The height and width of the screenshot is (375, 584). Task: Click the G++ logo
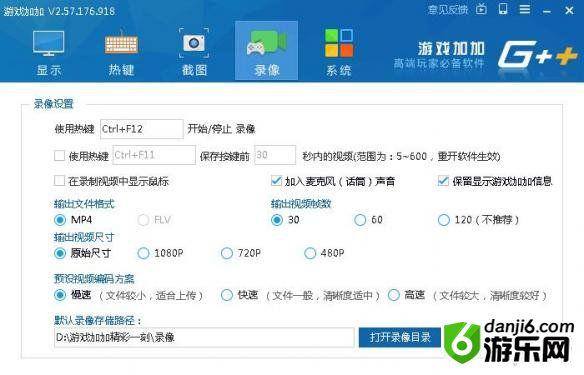click(538, 55)
